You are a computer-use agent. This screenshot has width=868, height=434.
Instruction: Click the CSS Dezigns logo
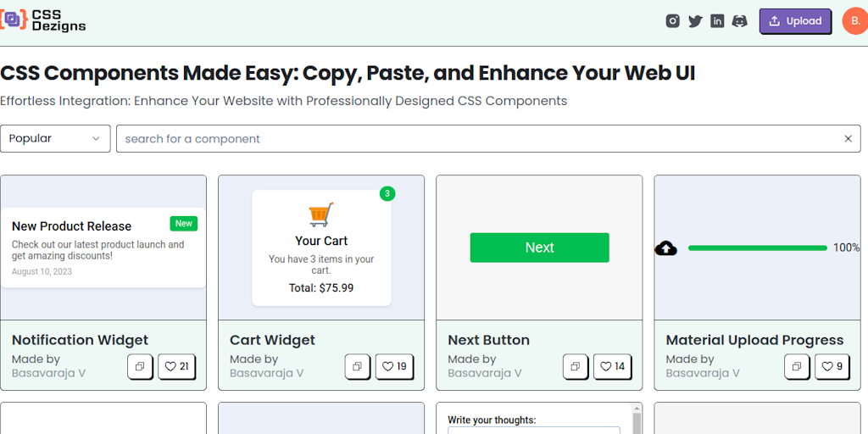point(43,20)
